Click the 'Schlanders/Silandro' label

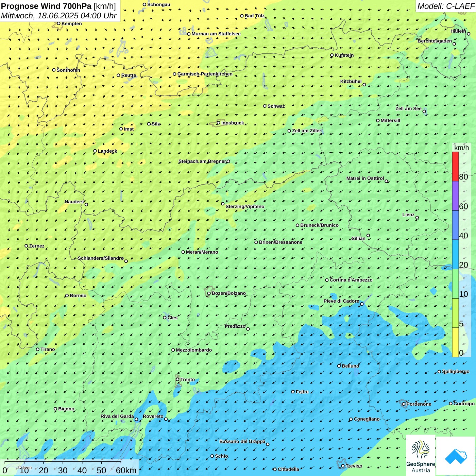(101, 258)
